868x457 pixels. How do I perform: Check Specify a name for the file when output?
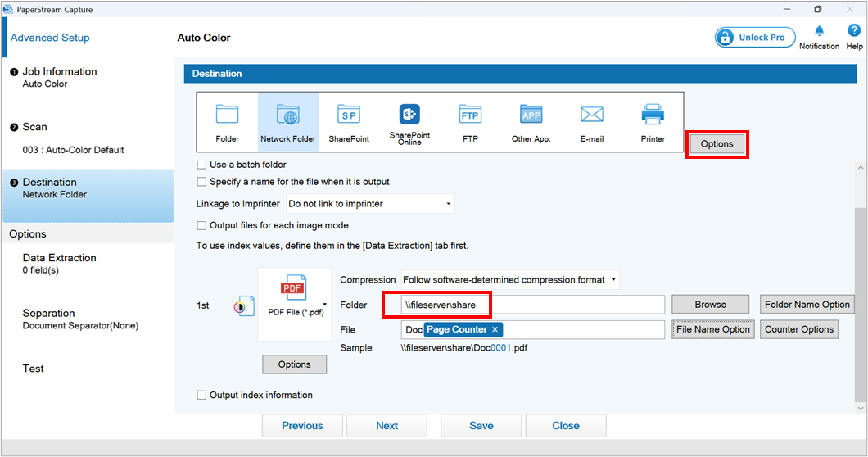201,182
